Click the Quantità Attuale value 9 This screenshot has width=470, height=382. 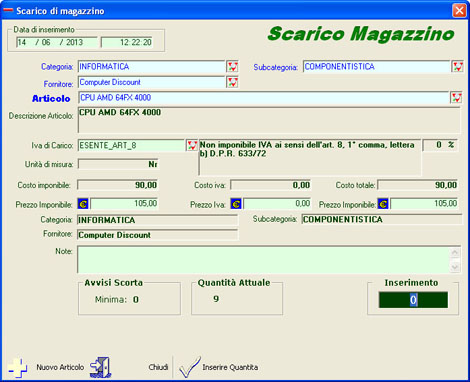coord(216,299)
